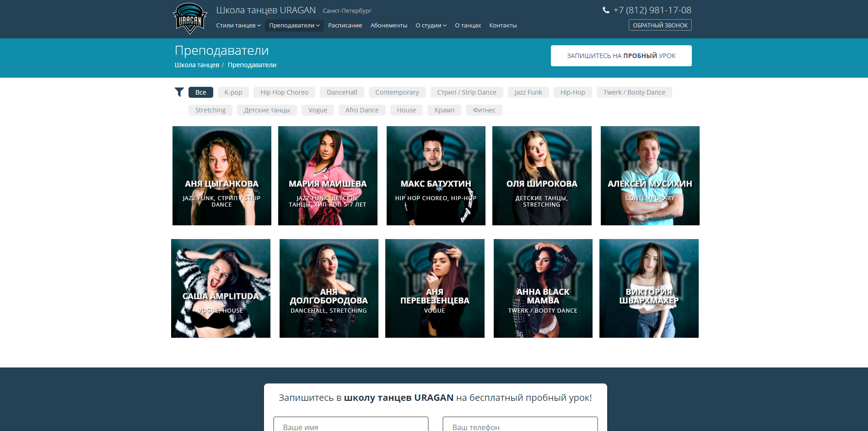Request a callback via ОБРАТНЫЙ ЗВОНОК

pyautogui.click(x=660, y=25)
